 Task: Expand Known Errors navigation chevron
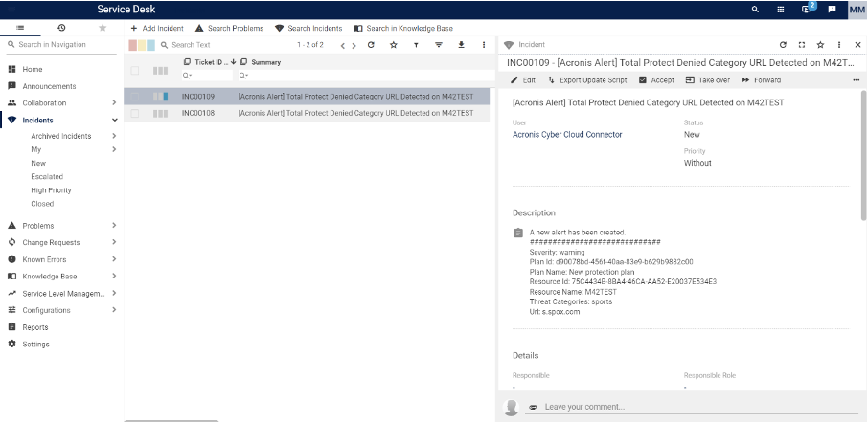pyautogui.click(x=114, y=259)
